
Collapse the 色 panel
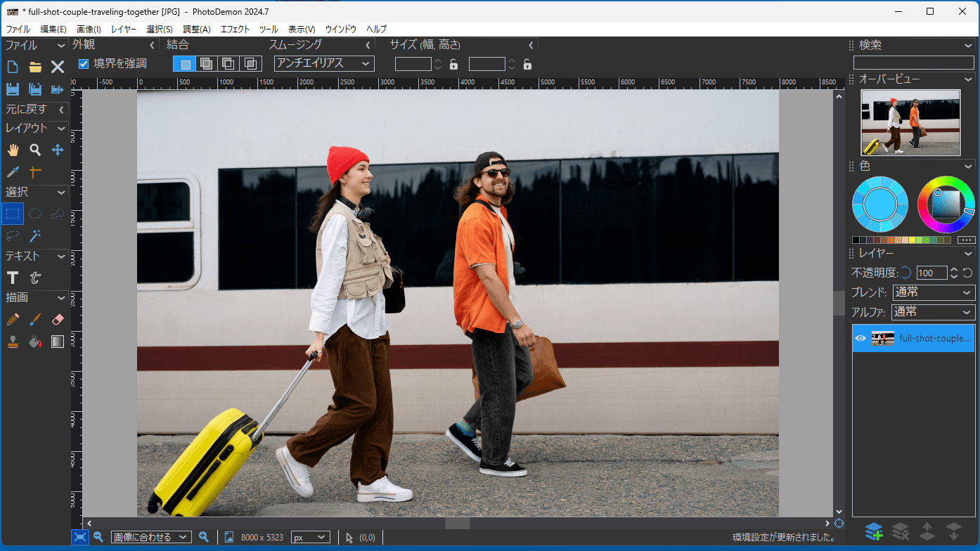969,167
